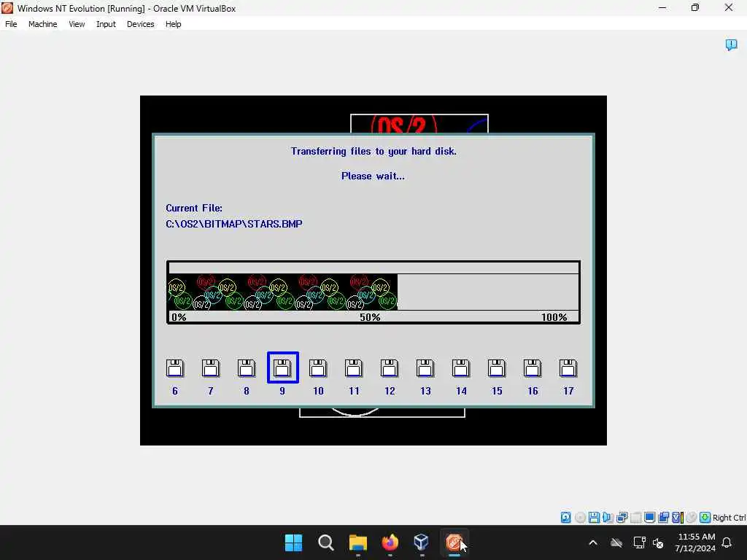
Task: Click the display monitor status icon
Action: [x=649, y=518]
